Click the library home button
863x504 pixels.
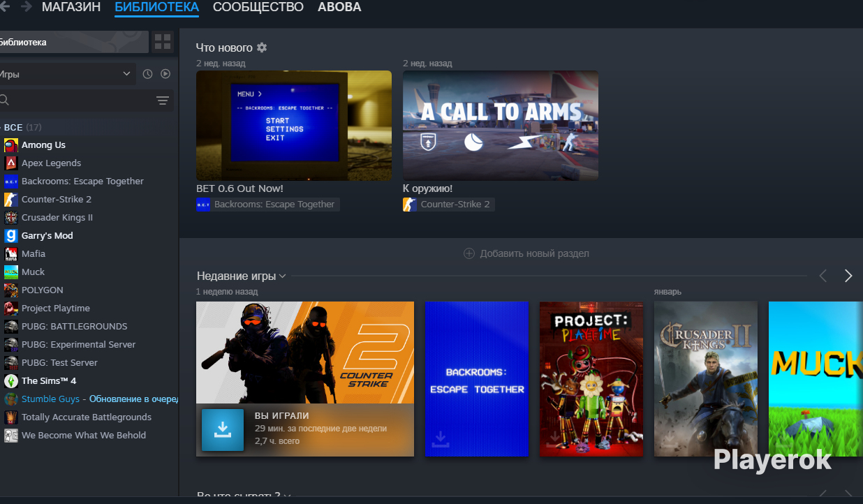pos(73,42)
